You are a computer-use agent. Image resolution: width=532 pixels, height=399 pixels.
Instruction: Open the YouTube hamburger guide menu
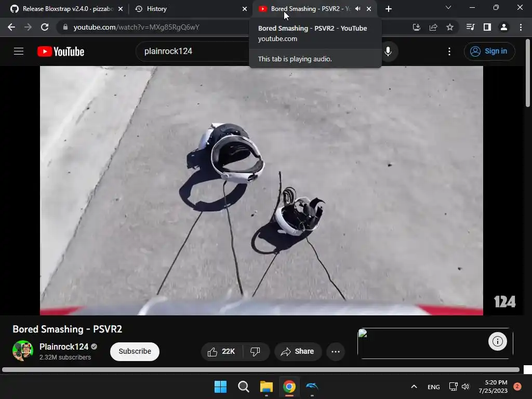click(x=19, y=51)
